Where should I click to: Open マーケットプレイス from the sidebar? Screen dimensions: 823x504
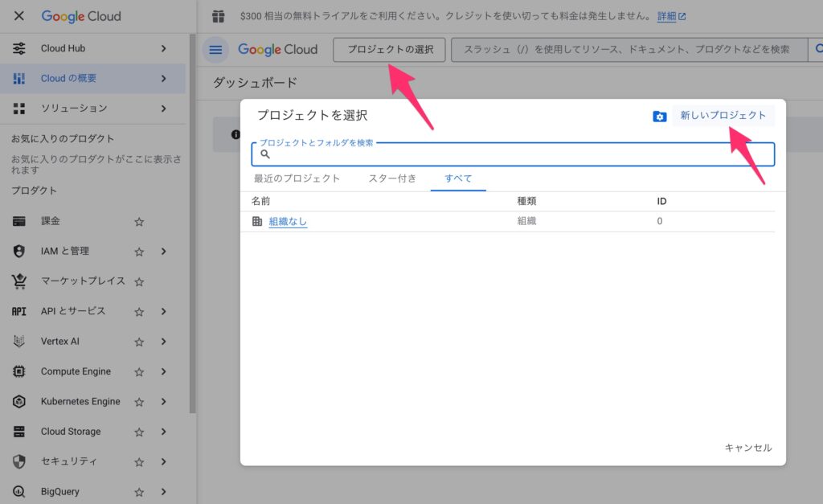83,281
